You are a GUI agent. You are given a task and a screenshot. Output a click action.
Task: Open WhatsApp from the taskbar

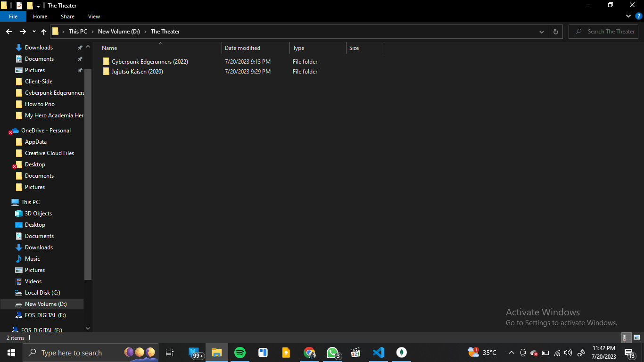332,353
